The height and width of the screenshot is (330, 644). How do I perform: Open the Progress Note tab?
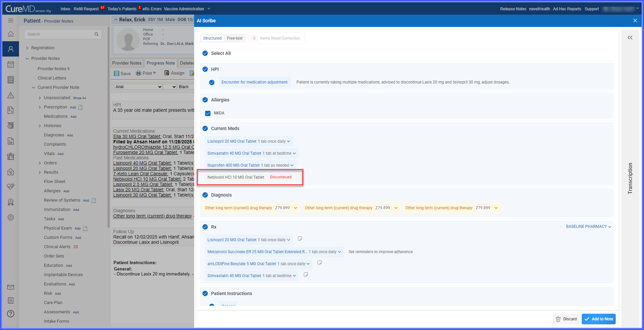click(161, 63)
